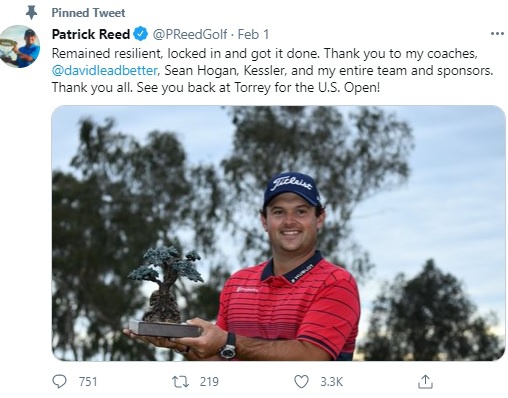Image resolution: width=508 pixels, height=398 pixels.
Task: Click the 751 replies count
Action: tap(88, 382)
